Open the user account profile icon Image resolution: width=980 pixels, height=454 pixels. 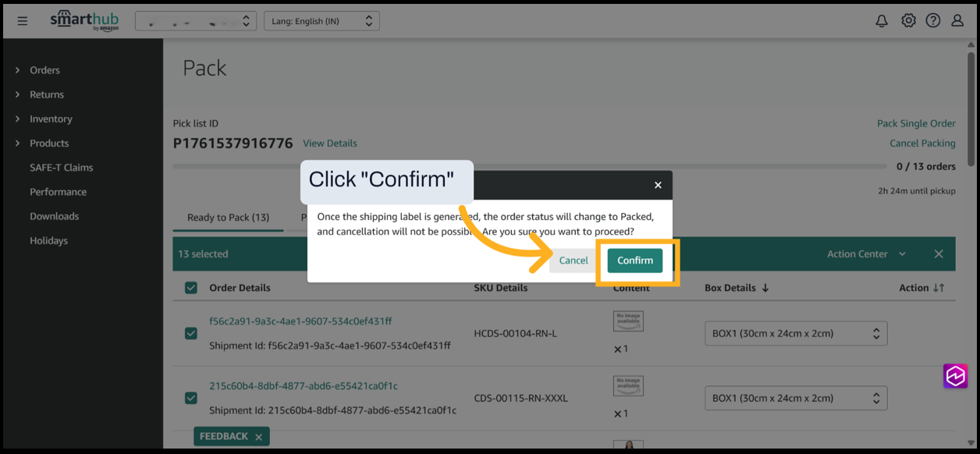click(957, 21)
